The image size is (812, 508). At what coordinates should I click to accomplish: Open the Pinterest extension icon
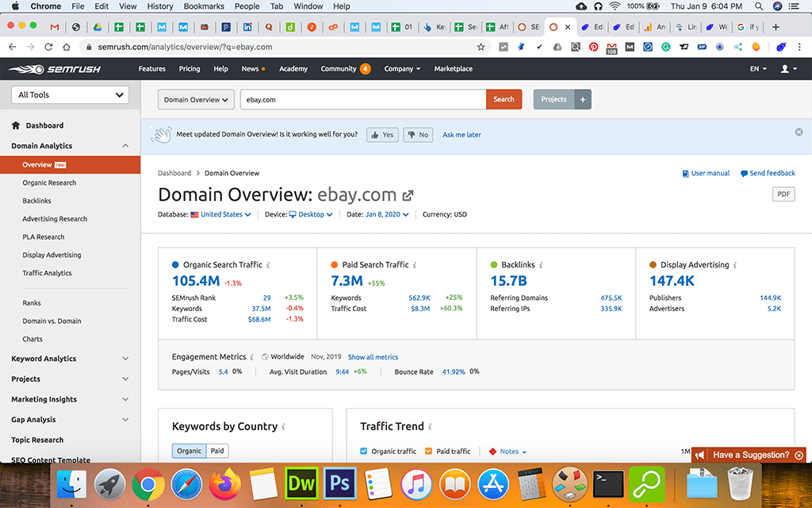coord(593,47)
